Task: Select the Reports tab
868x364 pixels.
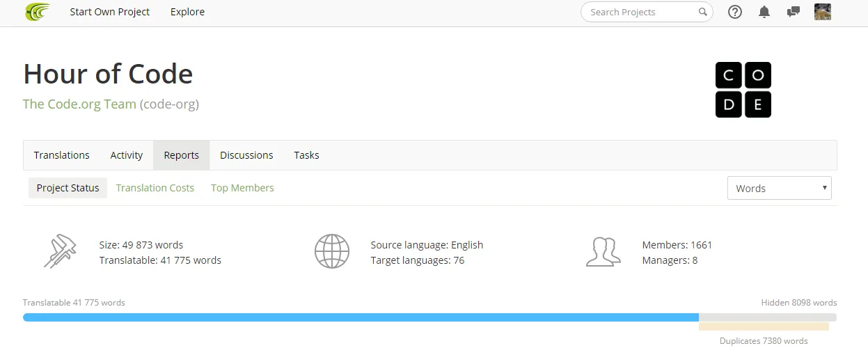Action: (182, 155)
